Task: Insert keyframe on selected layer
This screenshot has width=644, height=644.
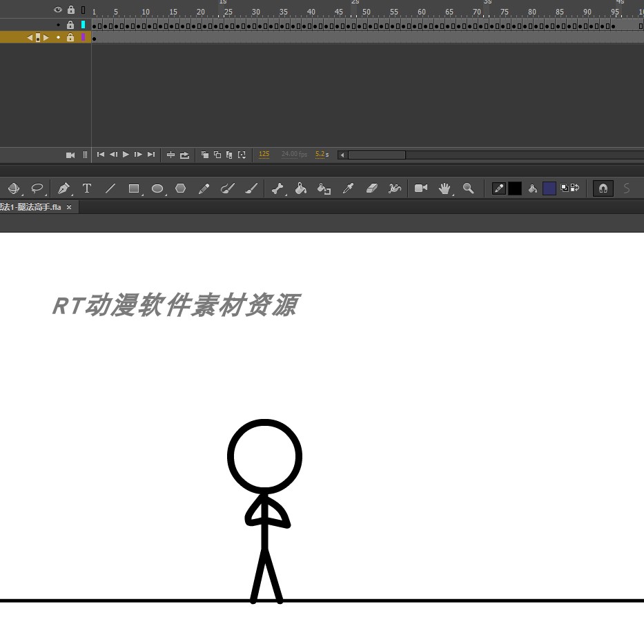Action: [38, 38]
